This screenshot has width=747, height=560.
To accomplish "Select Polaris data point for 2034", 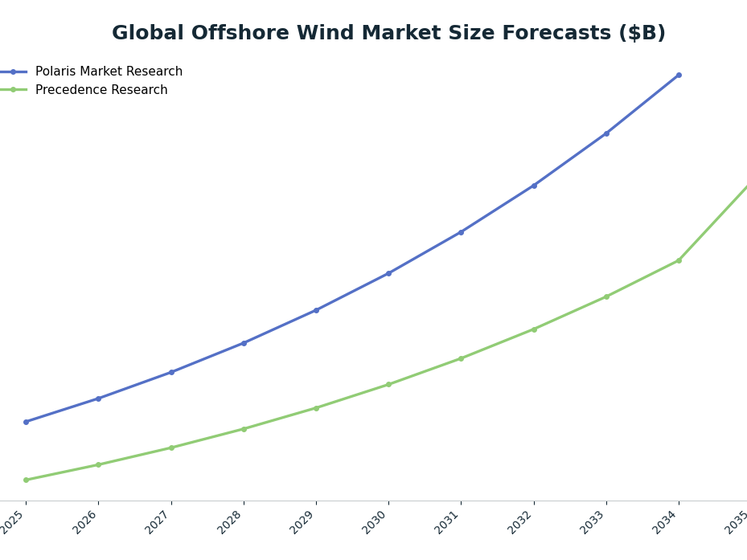I will coord(679,76).
